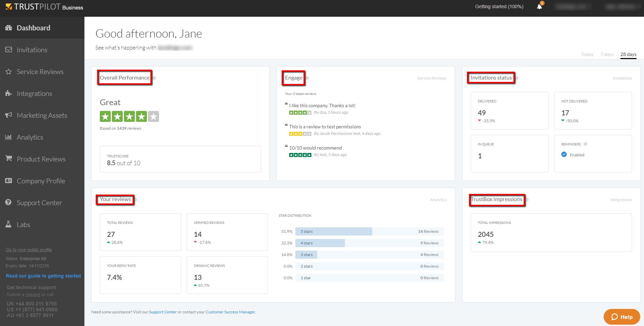Click the Total Reviews 27 card

140,232
